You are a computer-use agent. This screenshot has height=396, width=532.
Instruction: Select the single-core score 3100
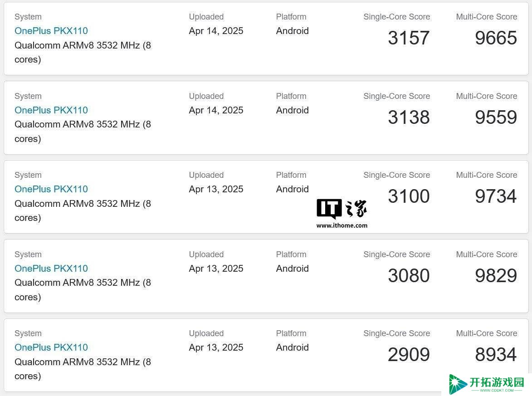point(409,196)
